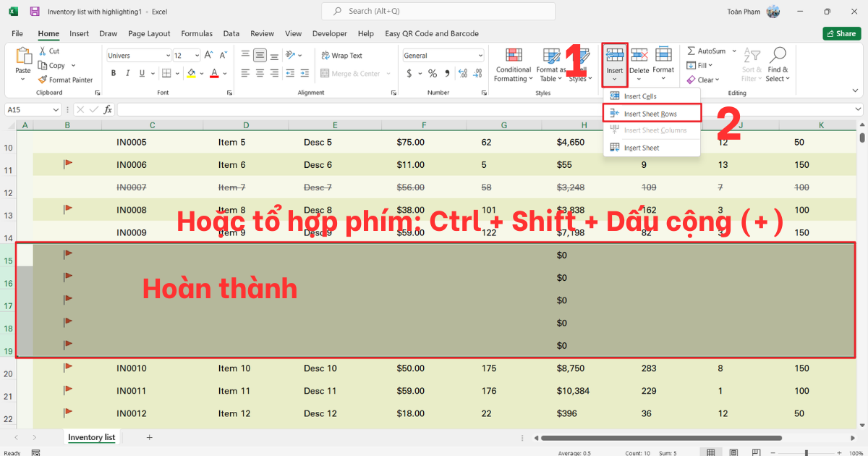This screenshot has height=456, width=868.
Task: Click the green Share button
Action: click(841, 33)
